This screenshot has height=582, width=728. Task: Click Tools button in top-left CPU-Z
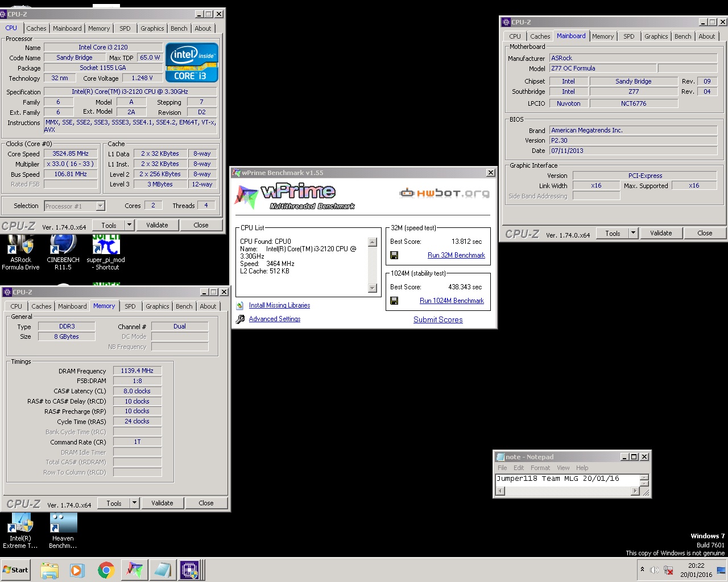109,225
